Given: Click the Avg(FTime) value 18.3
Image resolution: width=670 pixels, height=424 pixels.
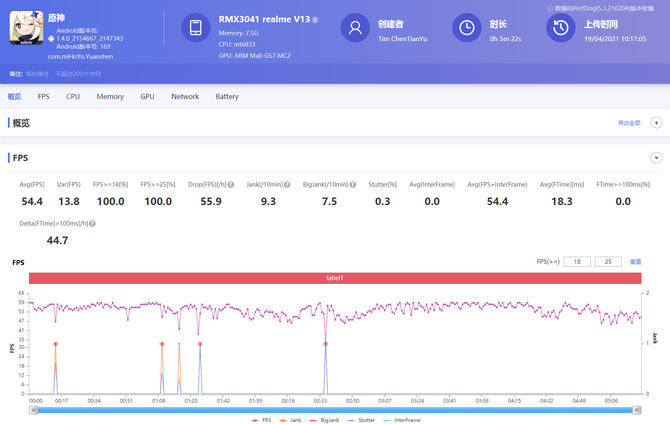Looking at the screenshot, I should pos(561,202).
